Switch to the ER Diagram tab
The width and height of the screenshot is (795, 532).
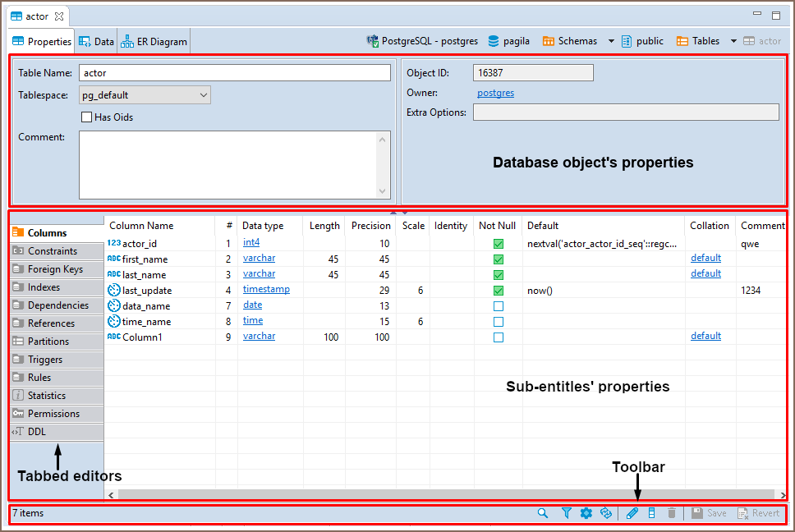pyautogui.click(x=154, y=41)
